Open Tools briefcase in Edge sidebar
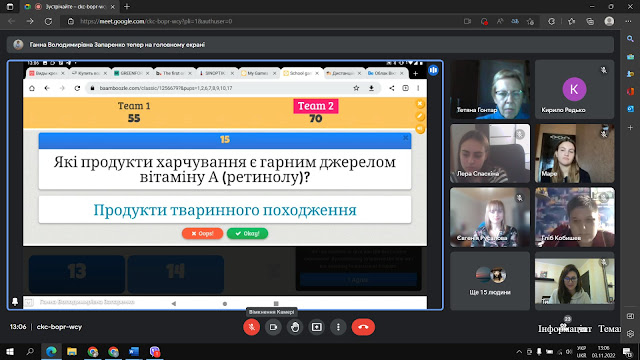640x360 pixels. 630,57
